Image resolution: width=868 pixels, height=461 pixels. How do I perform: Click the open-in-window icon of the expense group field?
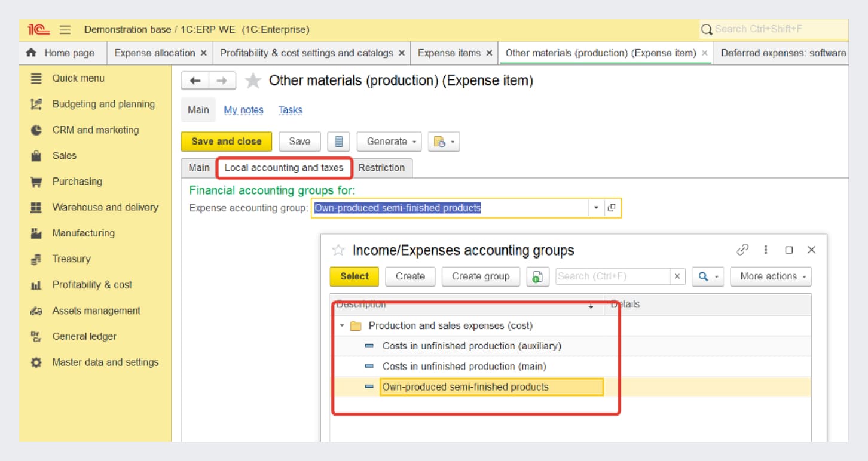[611, 208]
